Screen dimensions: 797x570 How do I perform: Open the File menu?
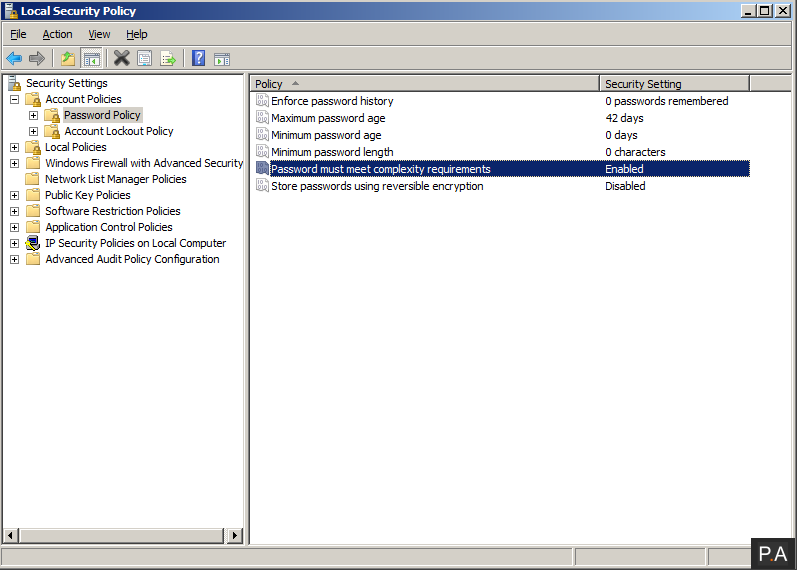pyautogui.click(x=18, y=34)
